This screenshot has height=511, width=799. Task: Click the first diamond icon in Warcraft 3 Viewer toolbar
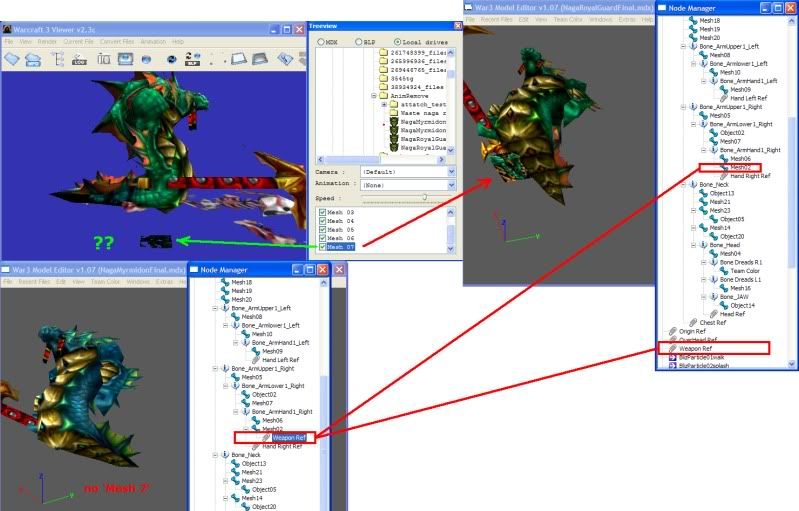[11, 59]
